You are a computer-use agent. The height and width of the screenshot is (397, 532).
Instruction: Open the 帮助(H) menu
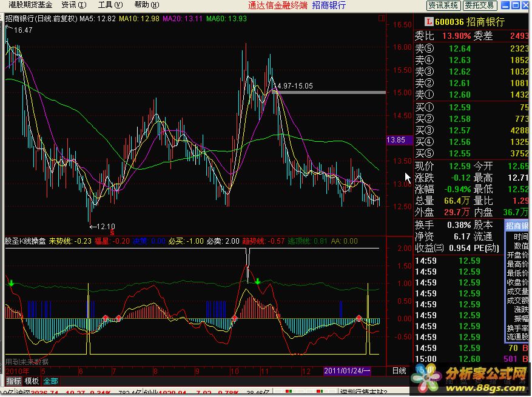coord(147,5)
